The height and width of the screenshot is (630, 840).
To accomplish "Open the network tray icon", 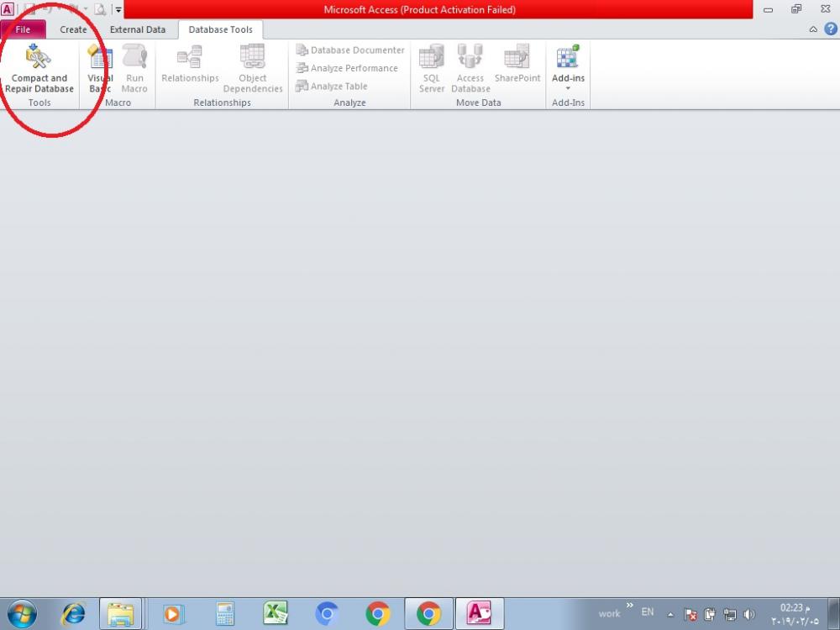I will [x=730, y=615].
